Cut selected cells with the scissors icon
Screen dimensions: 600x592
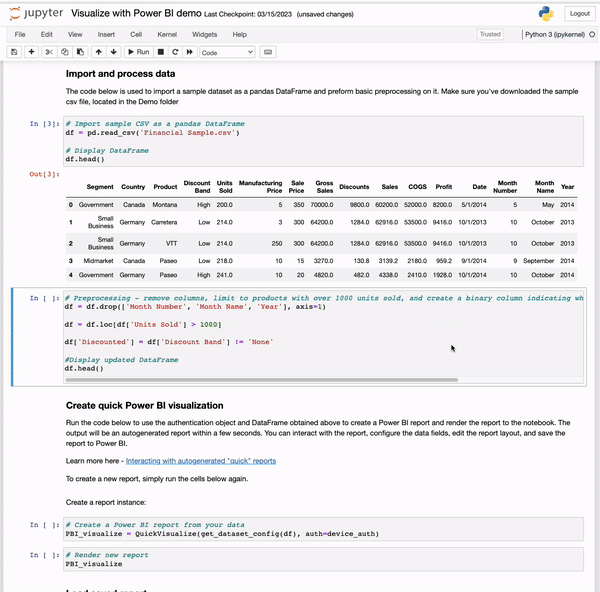tap(49, 52)
